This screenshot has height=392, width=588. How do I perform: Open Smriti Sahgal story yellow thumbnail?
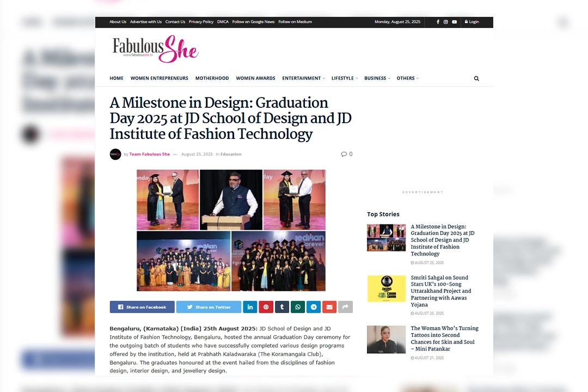coord(386,289)
